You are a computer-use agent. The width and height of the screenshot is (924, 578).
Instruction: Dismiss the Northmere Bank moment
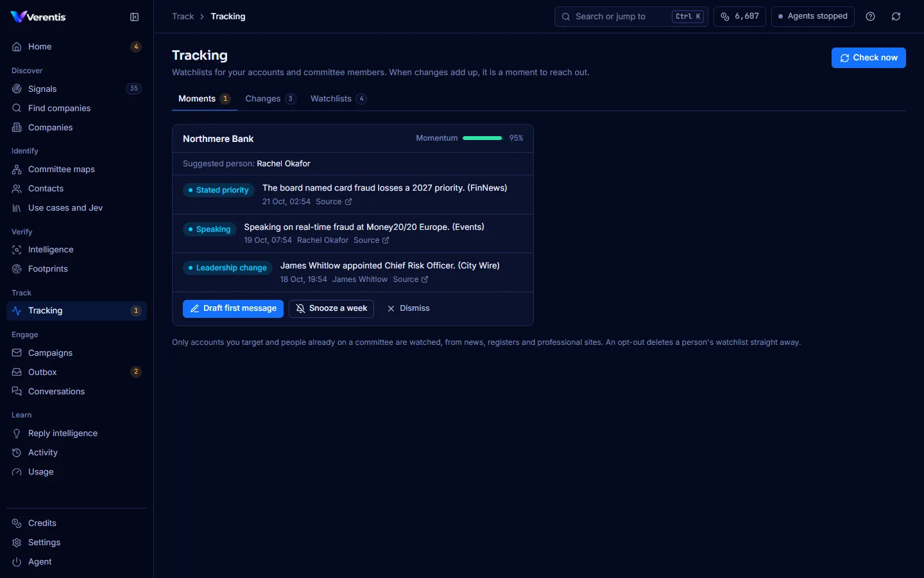[x=409, y=309]
